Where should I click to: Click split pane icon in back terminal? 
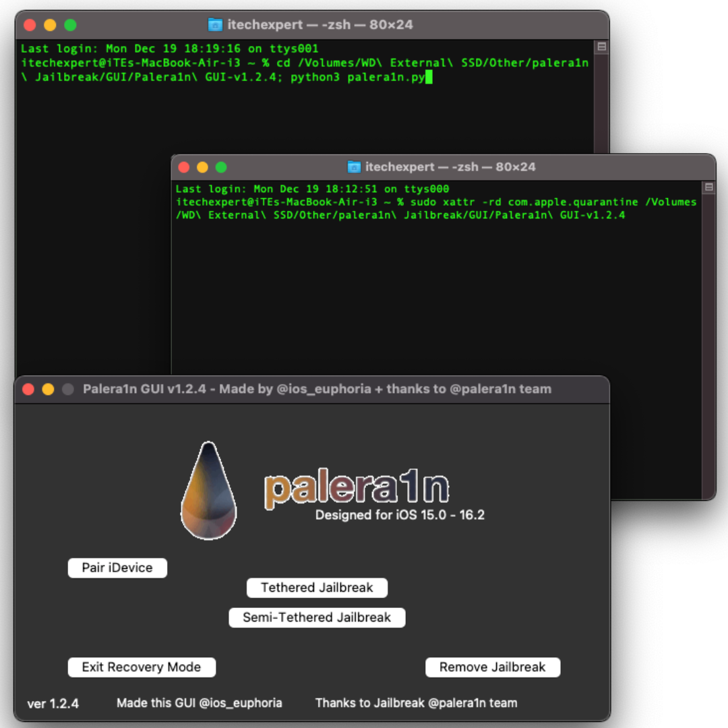tap(602, 47)
